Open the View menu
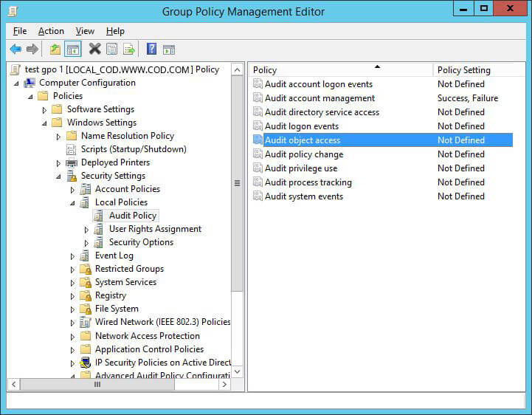Image resolution: width=532 pixels, height=415 pixels. click(85, 31)
